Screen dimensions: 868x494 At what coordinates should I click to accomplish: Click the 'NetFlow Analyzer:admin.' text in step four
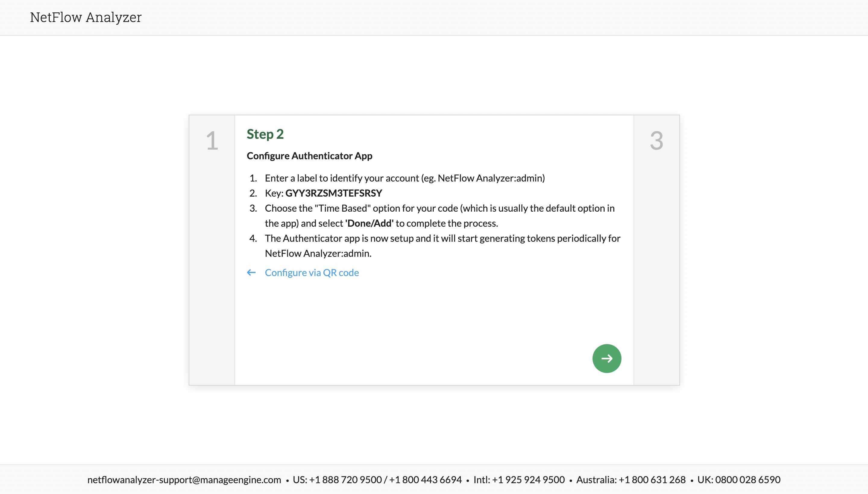(x=318, y=253)
